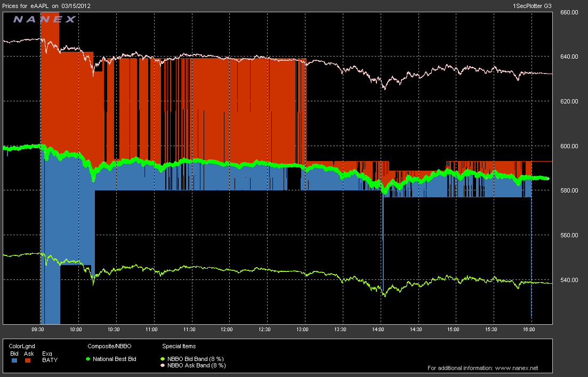Click the 'ColorLgnd' legend heading
This screenshot has width=588, height=377.
click(22, 346)
